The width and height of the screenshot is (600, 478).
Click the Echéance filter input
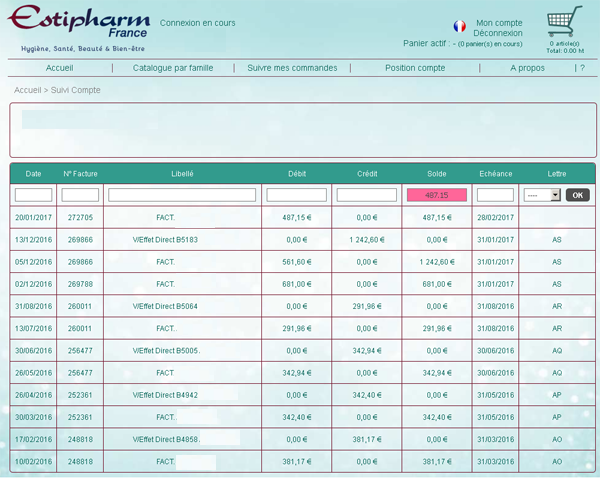pos(495,195)
